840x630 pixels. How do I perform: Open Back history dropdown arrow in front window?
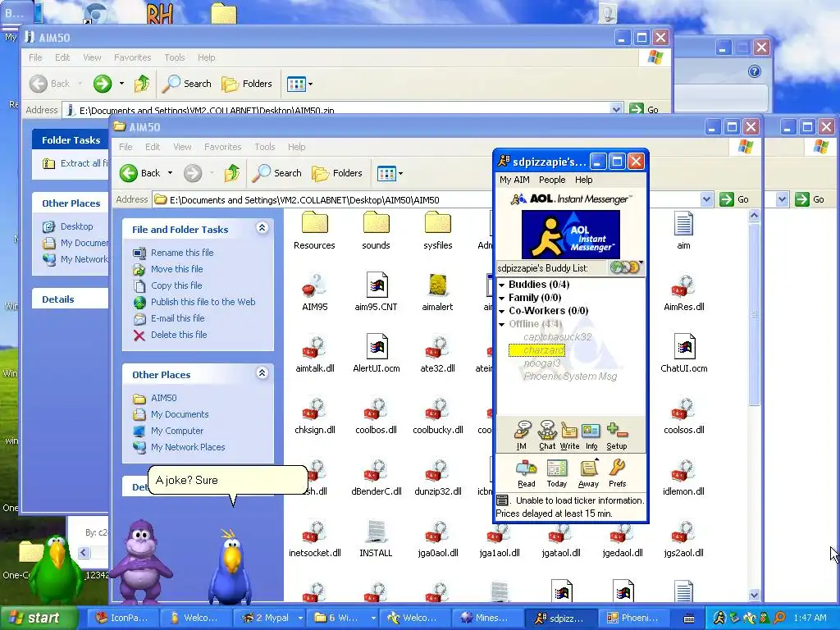pos(171,173)
